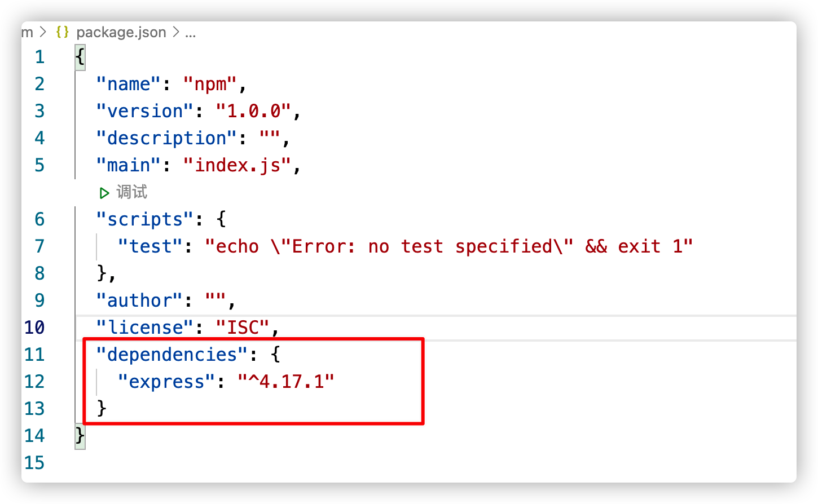
Task: Click the chevron between package.json and ellipsis
Action: coord(175,33)
